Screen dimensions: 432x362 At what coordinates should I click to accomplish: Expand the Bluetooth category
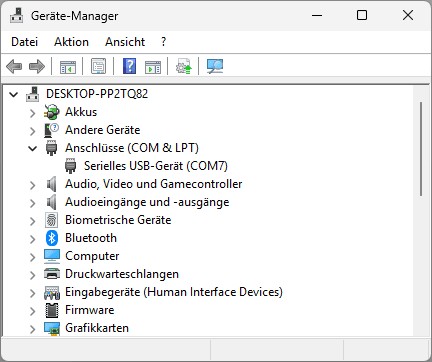click(x=32, y=239)
